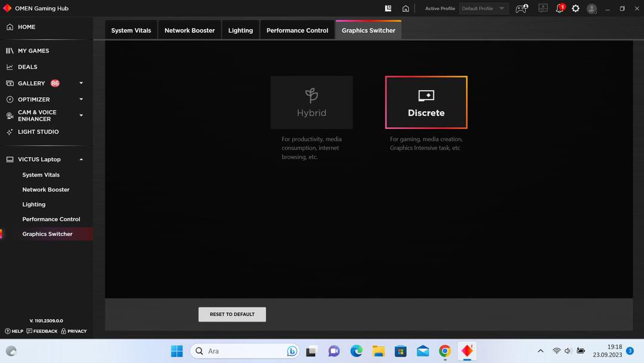644x363 pixels.
Task: Open Network Booster in sidebar tree
Action: [45, 189]
